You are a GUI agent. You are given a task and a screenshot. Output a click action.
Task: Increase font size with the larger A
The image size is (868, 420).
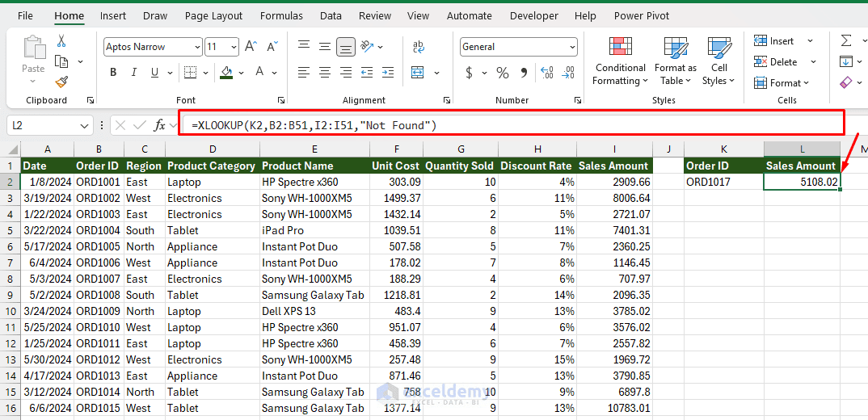[x=251, y=47]
